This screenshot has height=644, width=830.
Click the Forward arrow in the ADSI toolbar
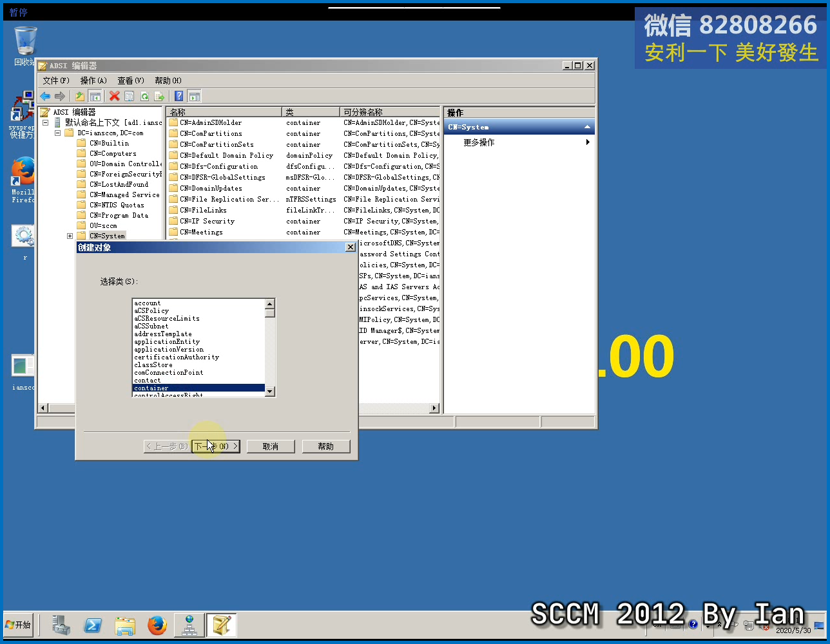click(60, 96)
